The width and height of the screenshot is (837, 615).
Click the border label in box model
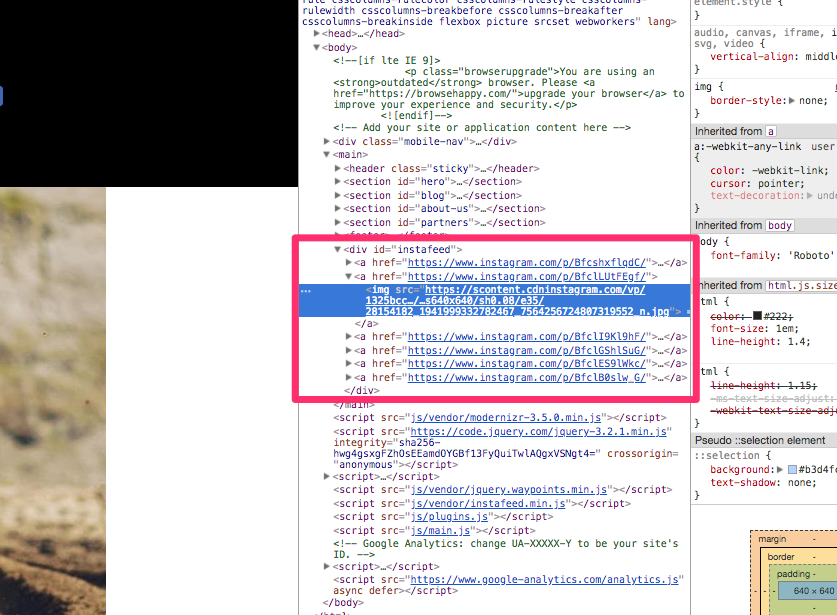tap(781, 557)
